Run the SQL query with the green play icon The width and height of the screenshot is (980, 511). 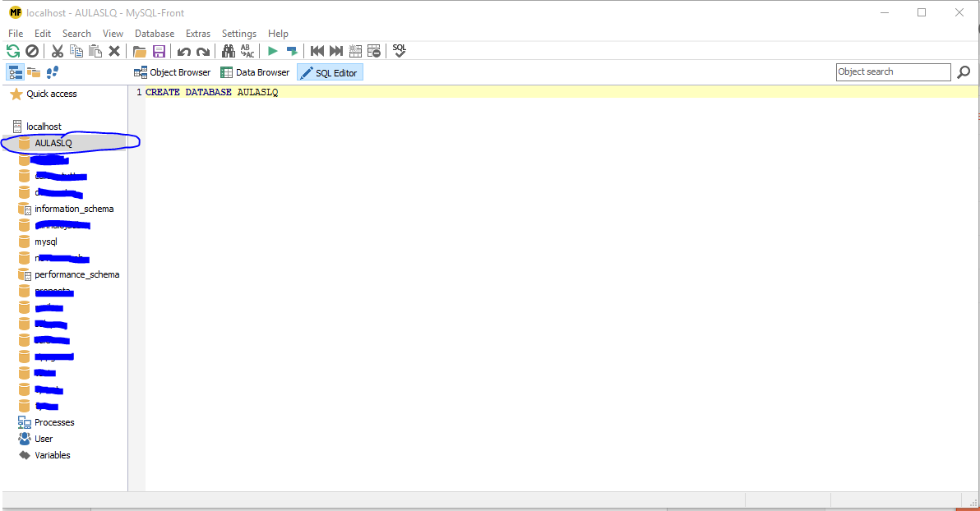272,51
